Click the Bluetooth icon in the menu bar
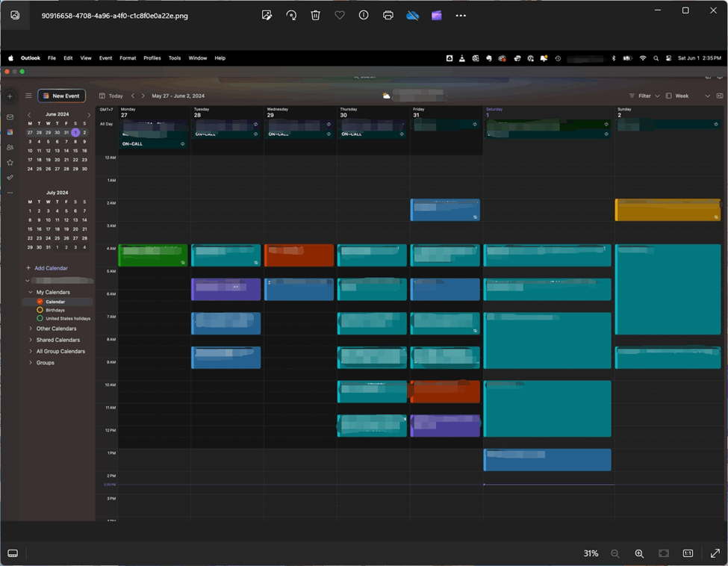728x566 pixels. click(x=613, y=58)
